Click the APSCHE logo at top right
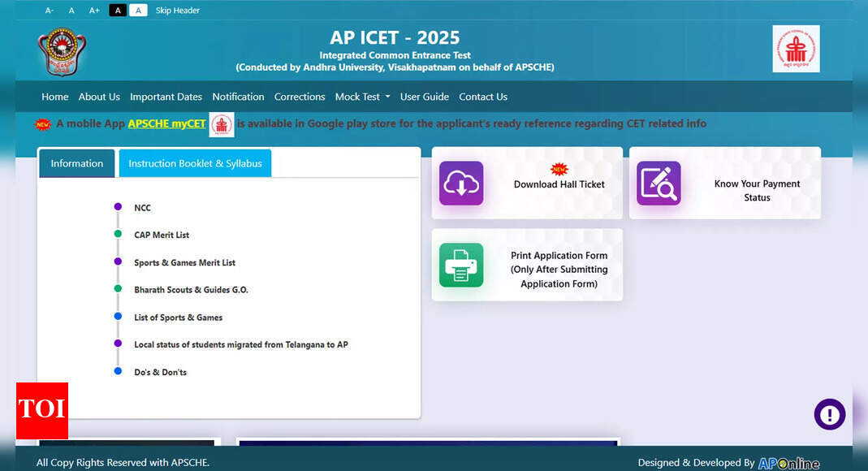Screen dimensions: 868x471 [796, 49]
